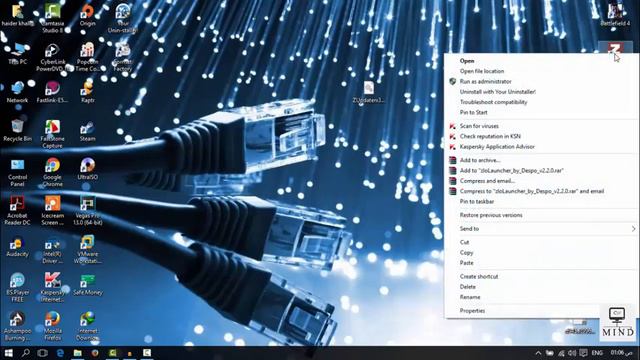Open Task View on the taskbar
This screenshot has width=640, height=360.
click(42, 353)
